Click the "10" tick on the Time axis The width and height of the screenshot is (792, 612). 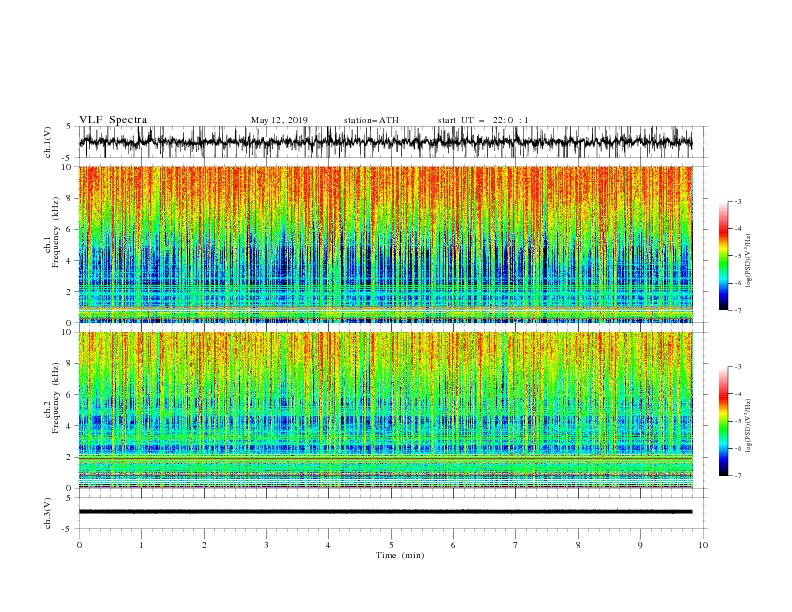703,545
